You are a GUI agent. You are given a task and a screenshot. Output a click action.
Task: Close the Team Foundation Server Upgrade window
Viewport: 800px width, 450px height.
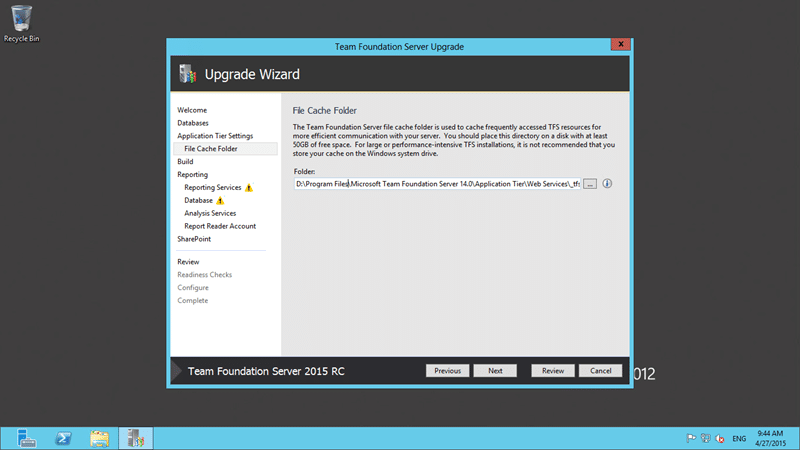(x=621, y=44)
